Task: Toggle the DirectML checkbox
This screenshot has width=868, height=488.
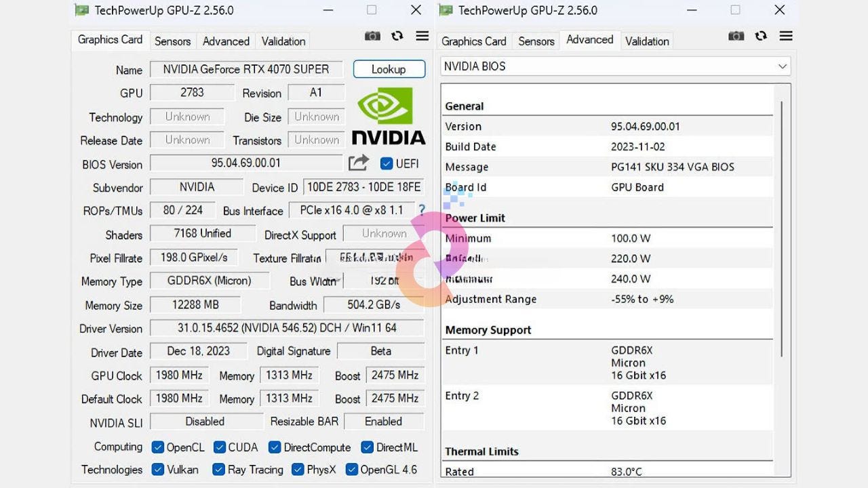Action: point(368,447)
